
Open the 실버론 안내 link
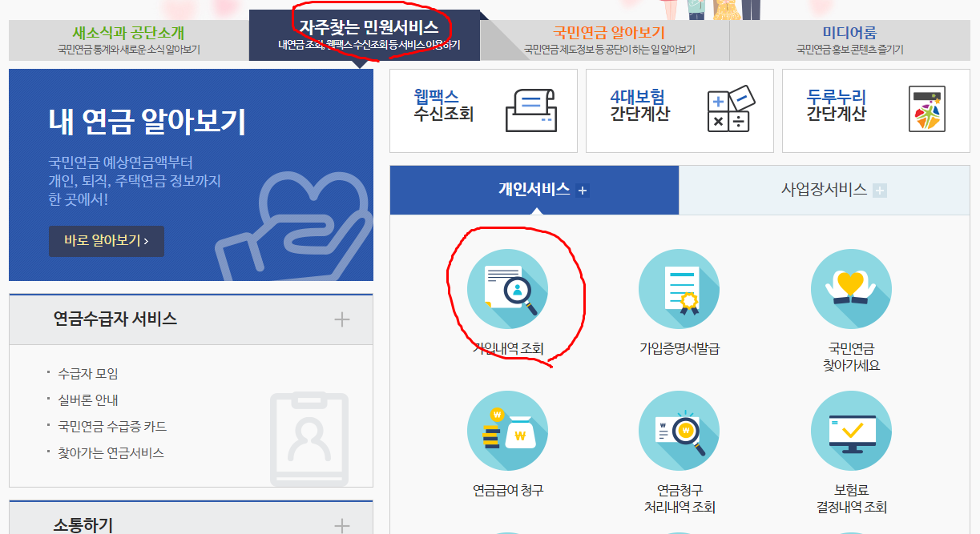tap(88, 400)
